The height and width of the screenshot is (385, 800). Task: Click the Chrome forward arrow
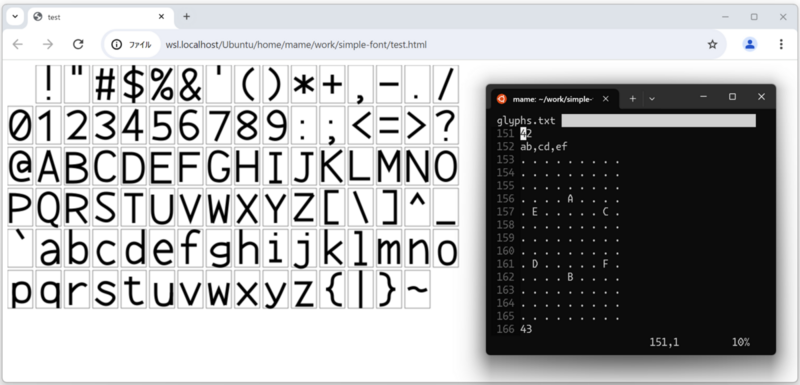pos(48,44)
